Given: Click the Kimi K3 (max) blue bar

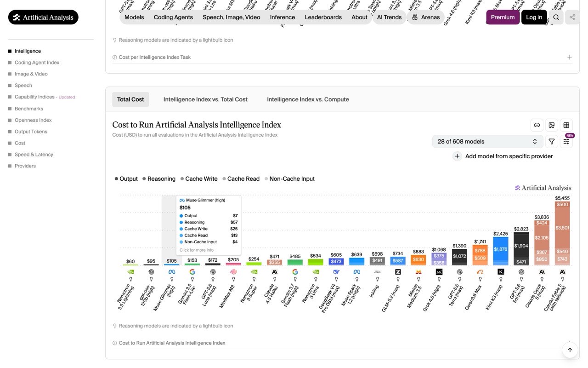Looking at the screenshot, I should coord(501,251).
